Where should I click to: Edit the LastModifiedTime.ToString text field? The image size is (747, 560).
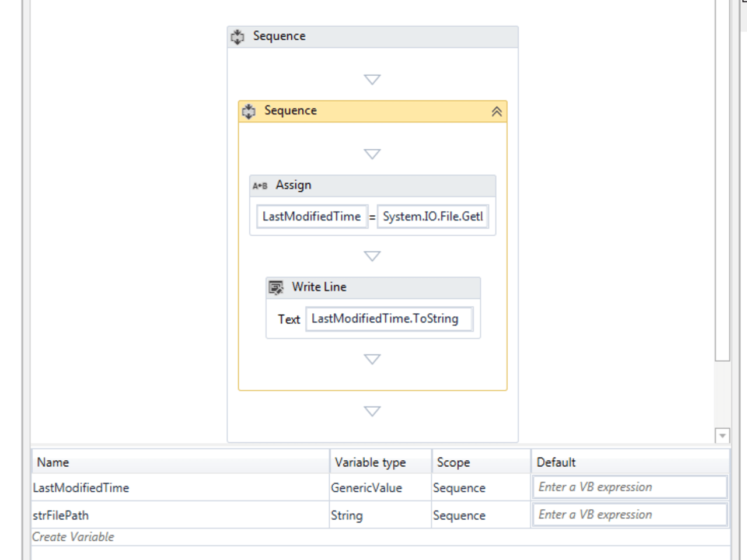pos(389,319)
